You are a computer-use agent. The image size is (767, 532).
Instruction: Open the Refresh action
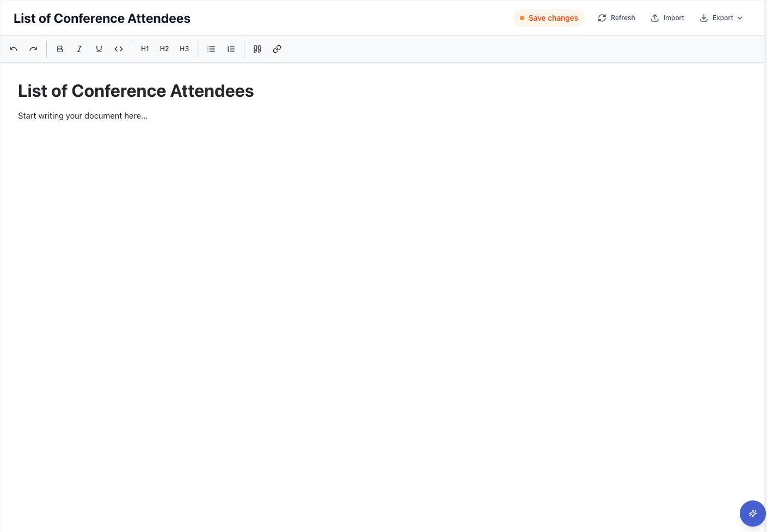click(616, 17)
